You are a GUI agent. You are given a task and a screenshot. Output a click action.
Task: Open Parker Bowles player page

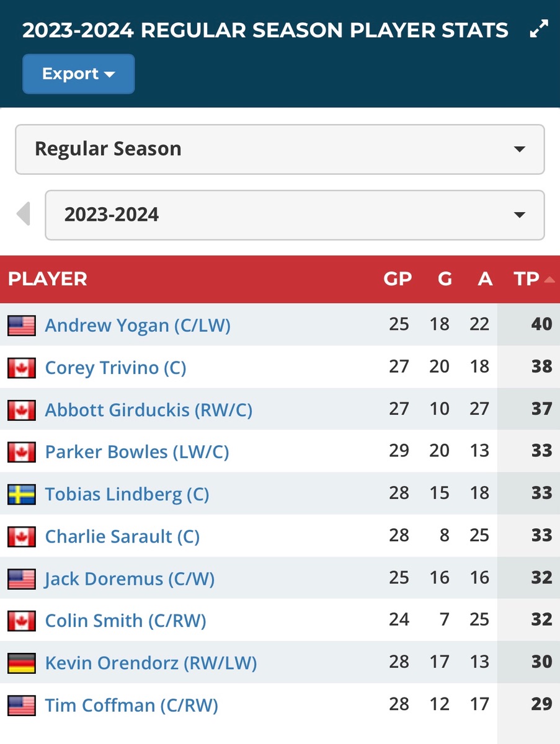click(137, 452)
